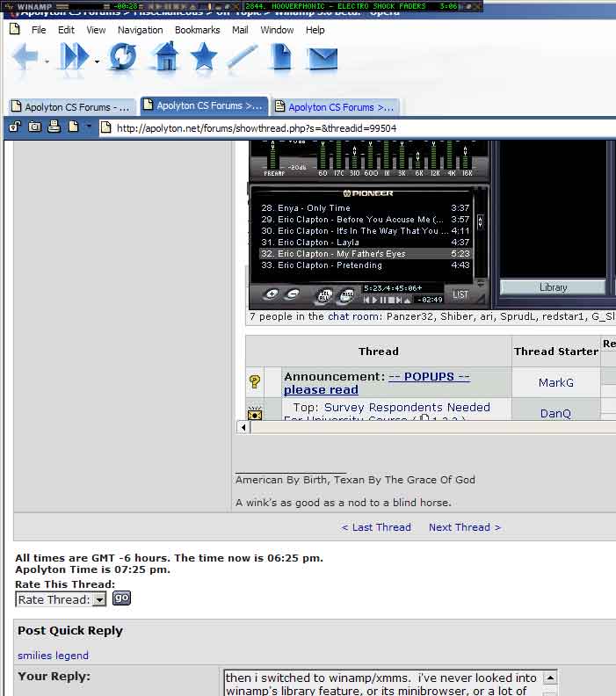Open the View menu

click(x=96, y=30)
